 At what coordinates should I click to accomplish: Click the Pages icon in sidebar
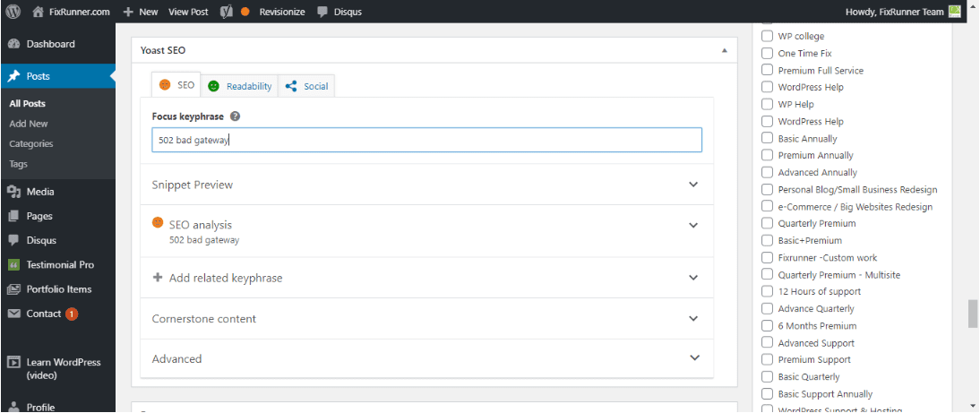(x=14, y=216)
